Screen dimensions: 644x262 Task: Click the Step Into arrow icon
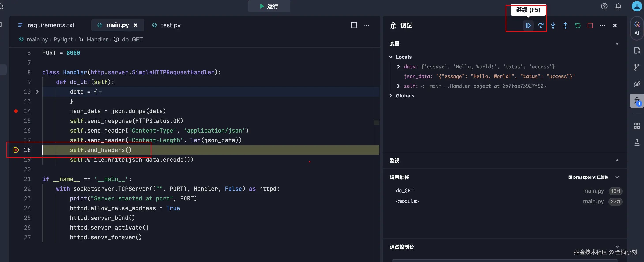click(553, 26)
